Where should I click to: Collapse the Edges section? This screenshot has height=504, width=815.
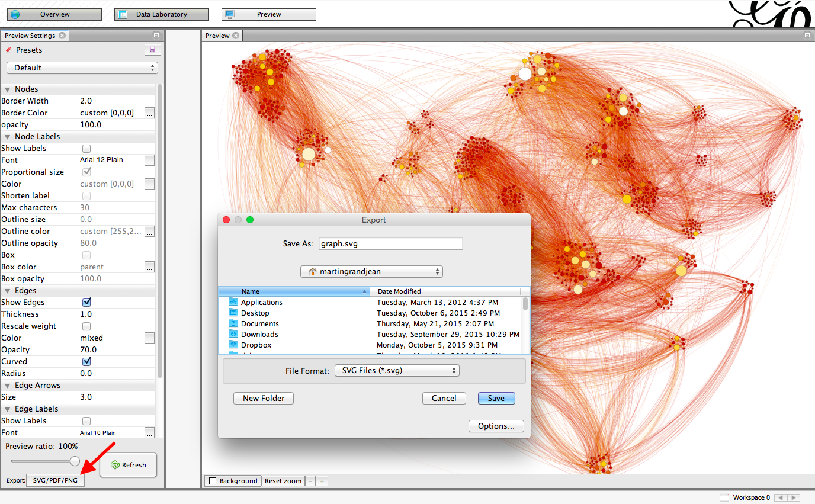tap(7, 290)
